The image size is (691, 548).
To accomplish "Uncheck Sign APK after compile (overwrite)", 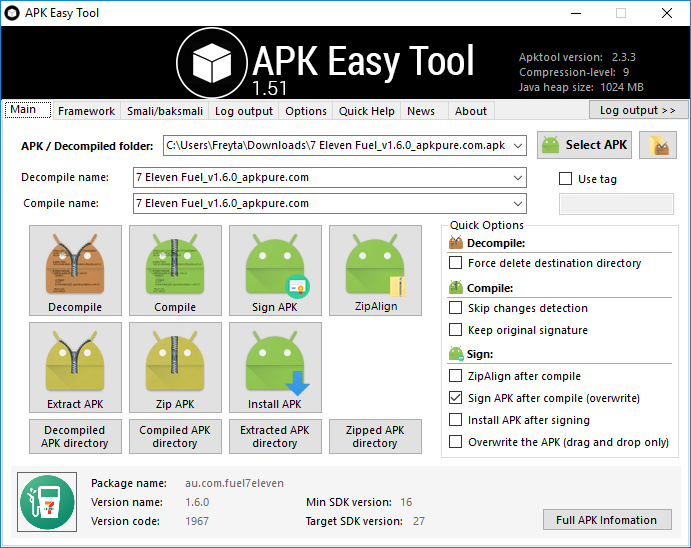I will 455,398.
